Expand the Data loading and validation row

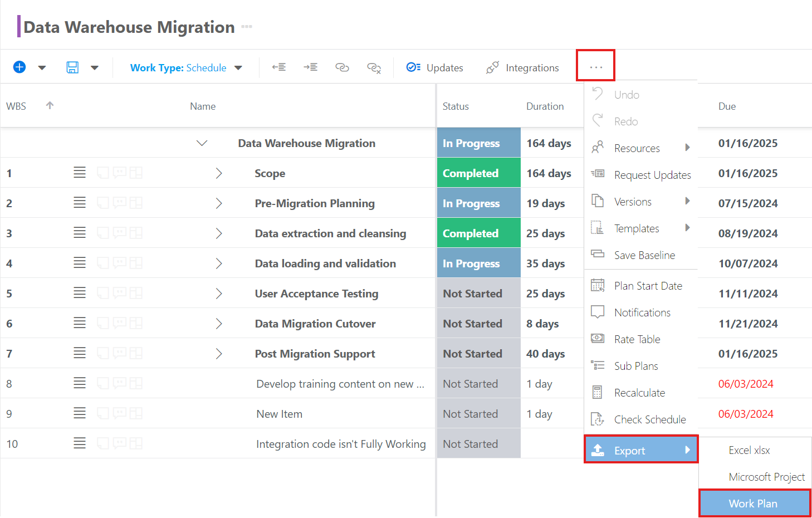(219, 263)
